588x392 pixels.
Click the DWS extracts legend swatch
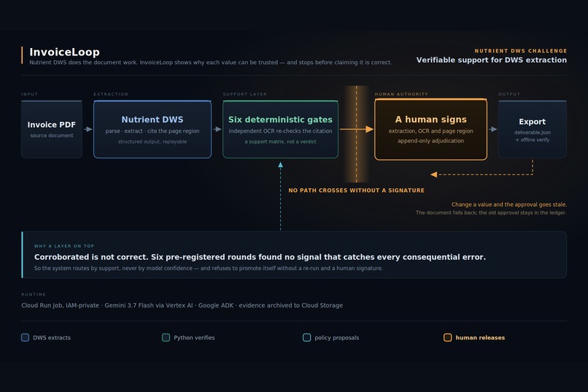tap(25, 337)
